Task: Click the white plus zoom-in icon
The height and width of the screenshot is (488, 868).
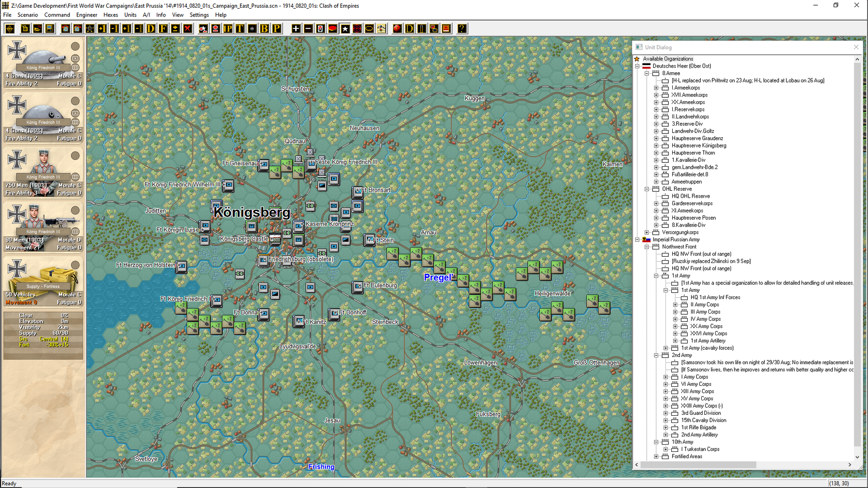Action: [x=296, y=28]
